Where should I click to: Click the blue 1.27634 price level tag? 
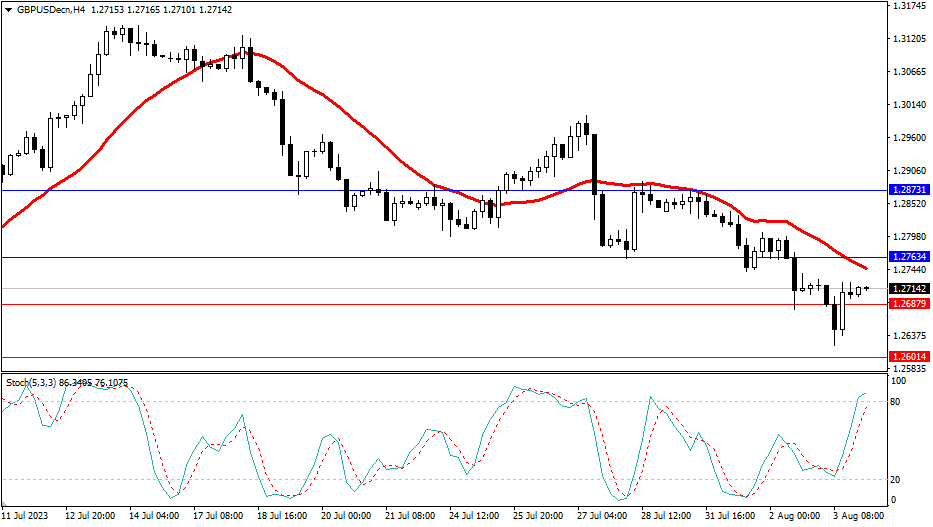click(909, 257)
